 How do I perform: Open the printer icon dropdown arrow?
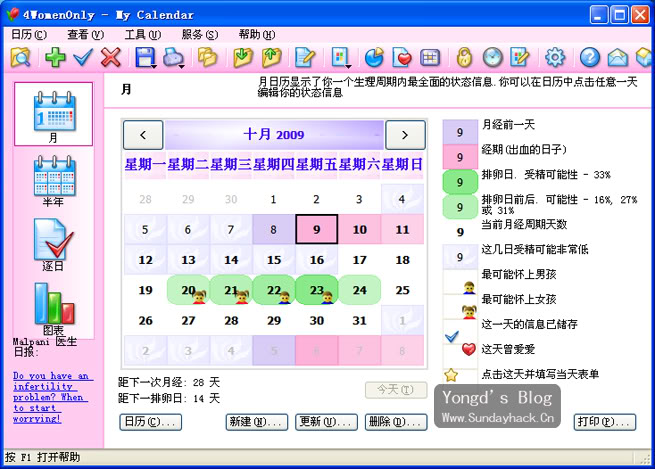pos(181,66)
